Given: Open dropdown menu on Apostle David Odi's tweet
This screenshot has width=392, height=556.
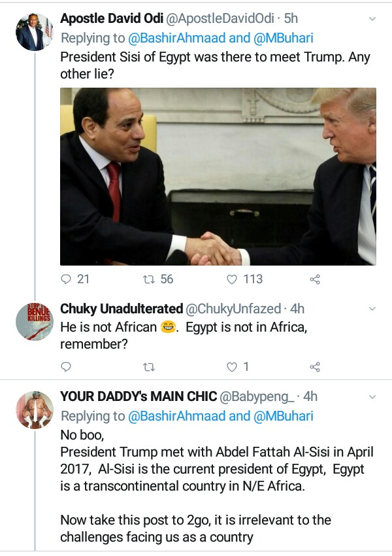Looking at the screenshot, I should coord(372,19).
